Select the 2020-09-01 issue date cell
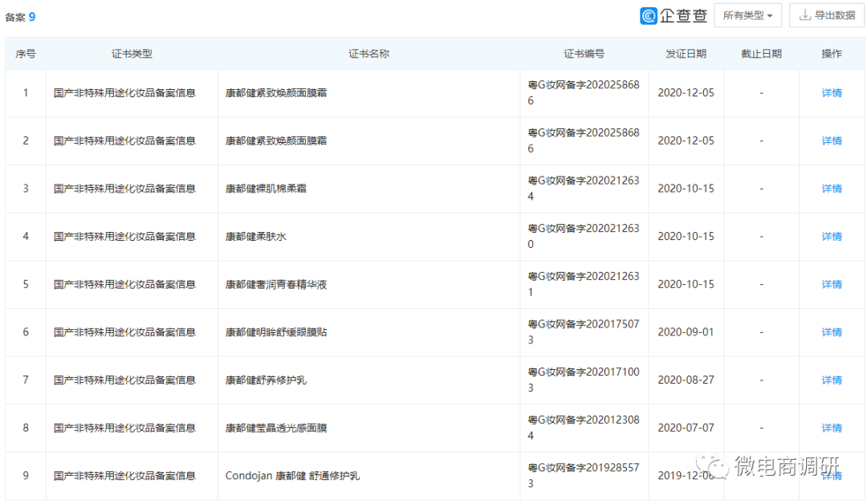The height and width of the screenshot is (504, 867). click(x=686, y=332)
